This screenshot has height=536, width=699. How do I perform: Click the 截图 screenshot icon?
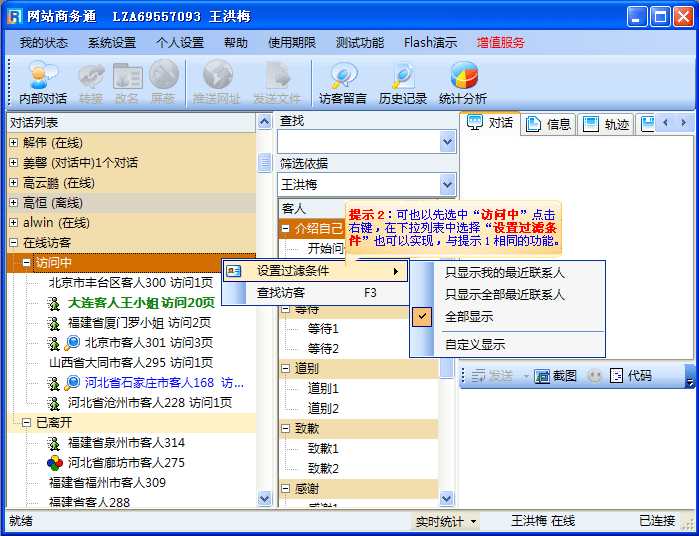[x=556, y=376]
